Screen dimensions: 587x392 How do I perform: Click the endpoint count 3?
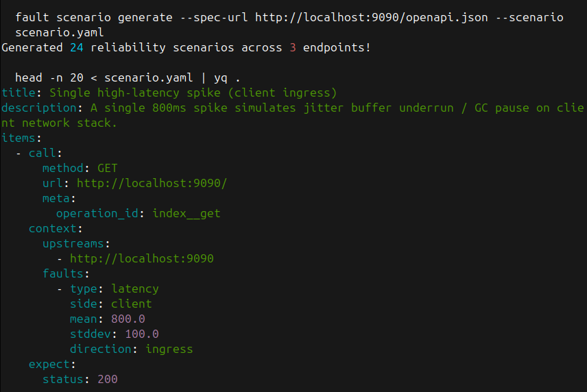[244, 47]
